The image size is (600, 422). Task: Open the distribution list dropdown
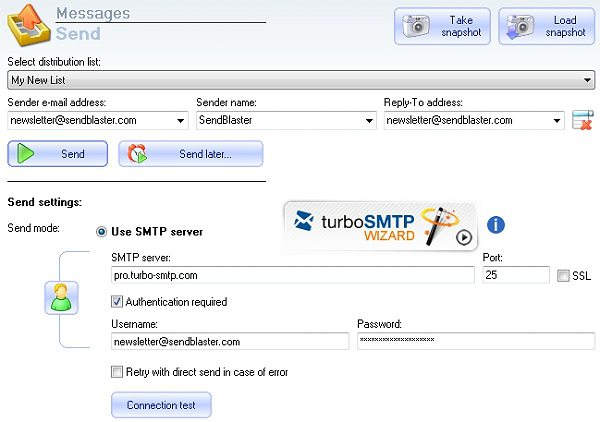tap(588, 80)
